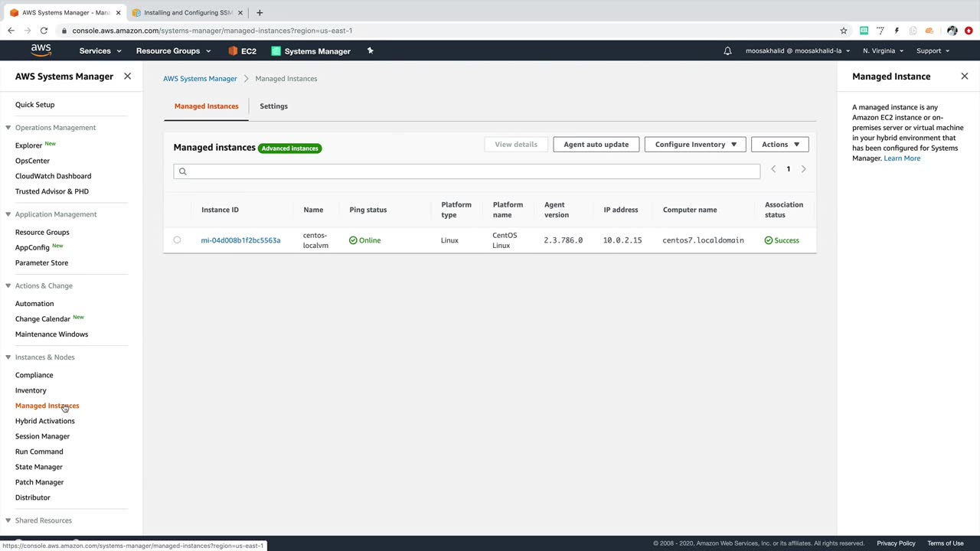The width and height of the screenshot is (980, 551).
Task: Open Maintenance Windows in sidebar
Action: coord(51,334)
